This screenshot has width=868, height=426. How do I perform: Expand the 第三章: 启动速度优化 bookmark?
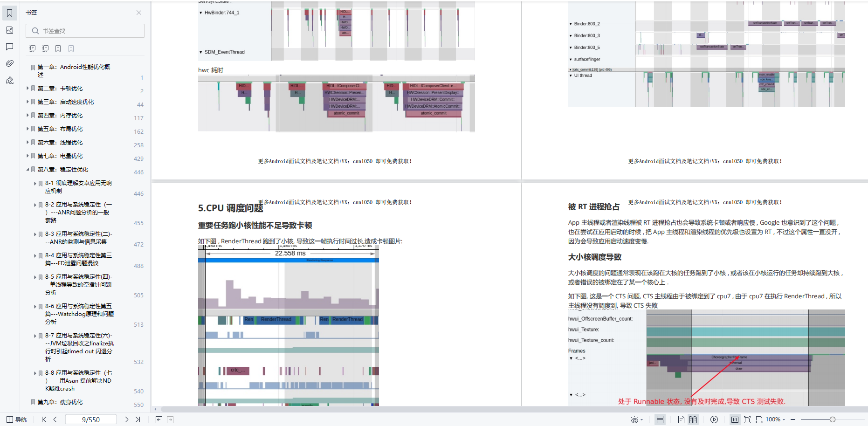pos(28,102)
